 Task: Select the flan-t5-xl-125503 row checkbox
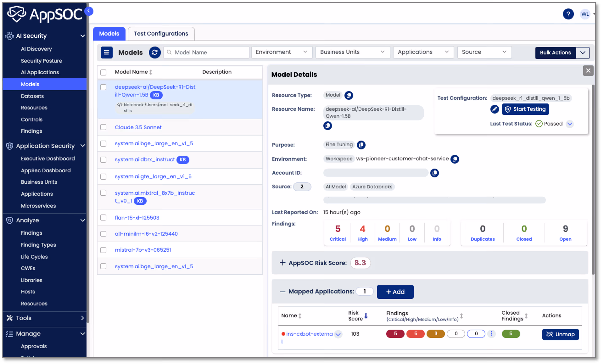pyautogui.click(x=103, y=217)
